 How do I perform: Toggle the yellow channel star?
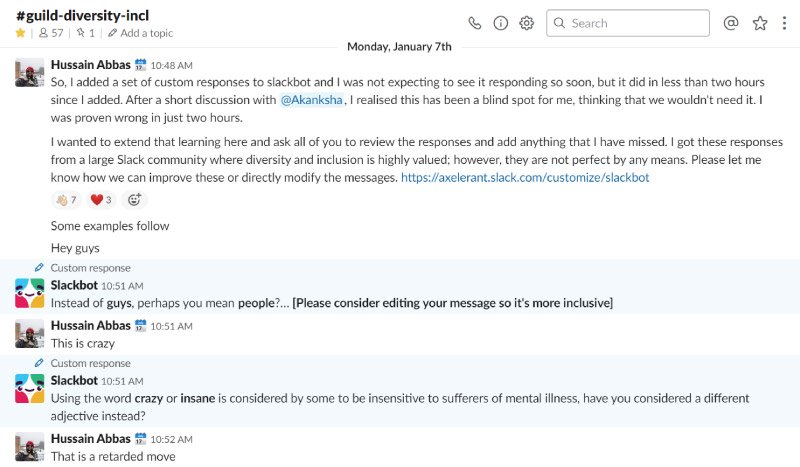click(20, 33)
